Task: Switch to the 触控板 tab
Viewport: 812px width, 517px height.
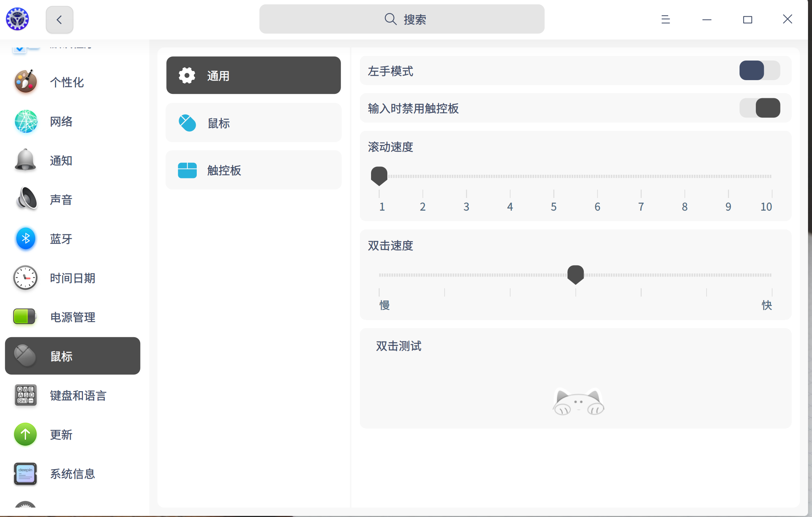Action: 224,170
